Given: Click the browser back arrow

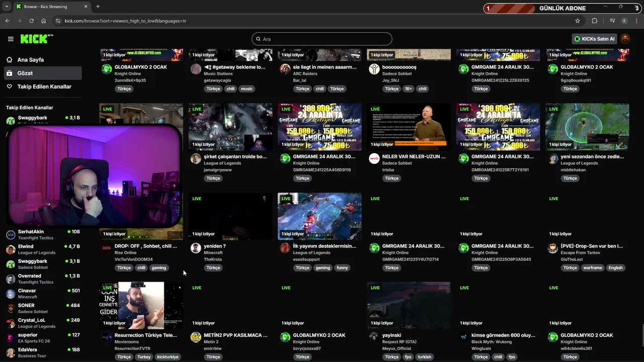Looking at the screenshot, I should click(7, 21).
